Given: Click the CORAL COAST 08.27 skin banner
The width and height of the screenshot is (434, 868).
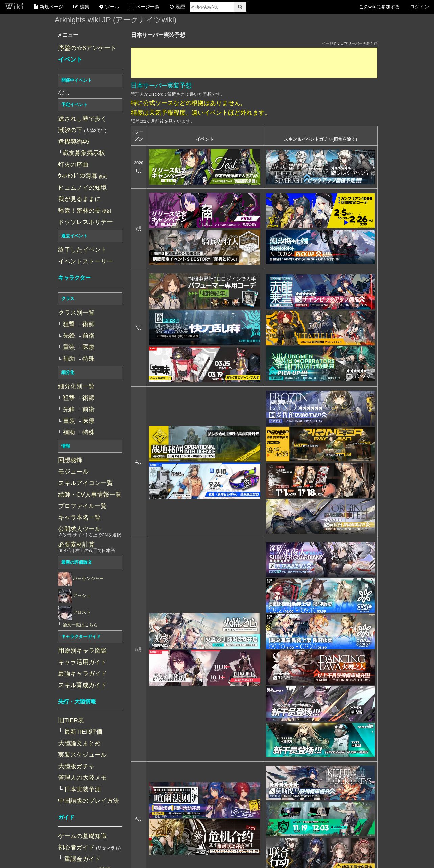Looking at the screenshot, I should coord(320,596).
